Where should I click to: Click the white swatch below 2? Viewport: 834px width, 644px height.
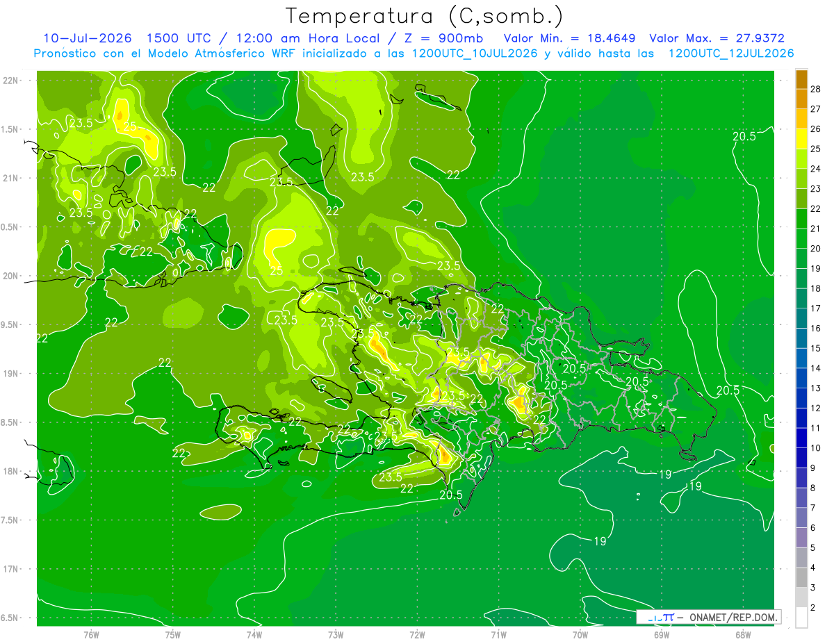pyautogui.click(x=801, y=618)
